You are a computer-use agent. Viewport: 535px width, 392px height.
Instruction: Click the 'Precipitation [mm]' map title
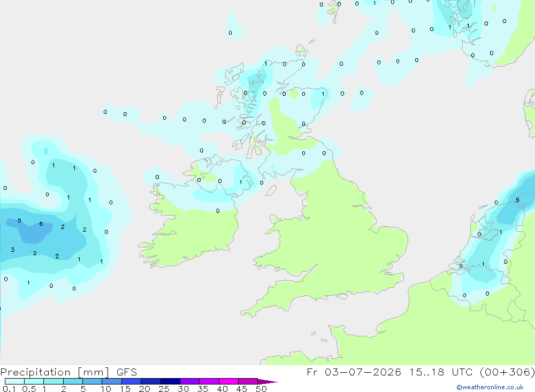55,372
